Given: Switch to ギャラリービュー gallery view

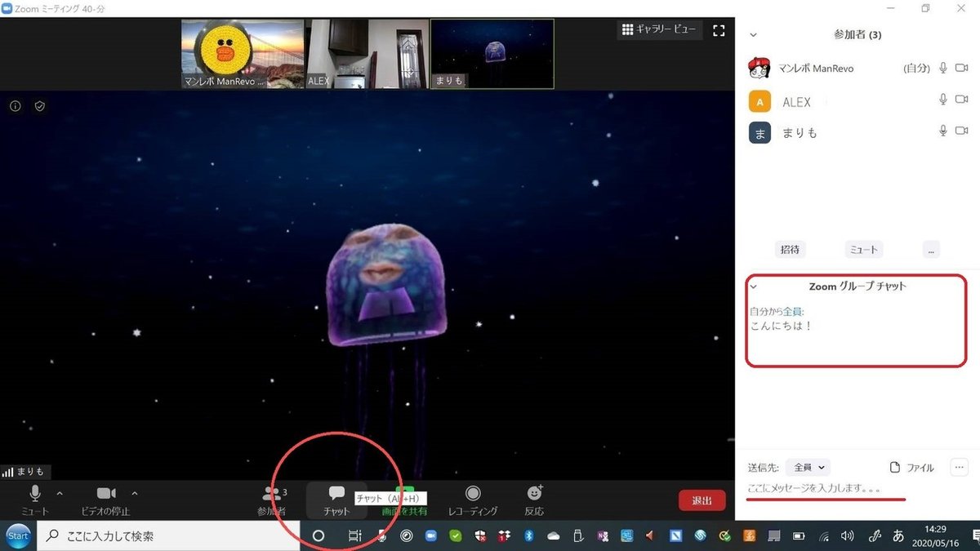Looking at the screenshot, I should [x=658, y=30].
